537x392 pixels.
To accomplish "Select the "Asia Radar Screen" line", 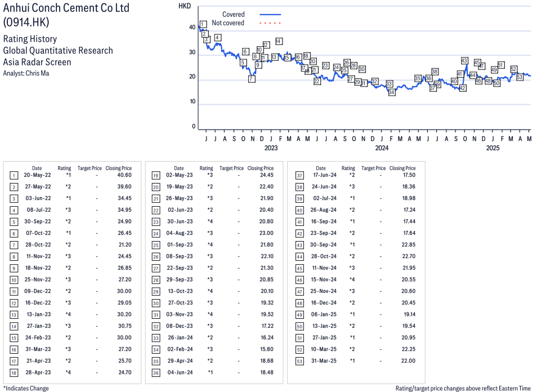I will pos(37,62).
